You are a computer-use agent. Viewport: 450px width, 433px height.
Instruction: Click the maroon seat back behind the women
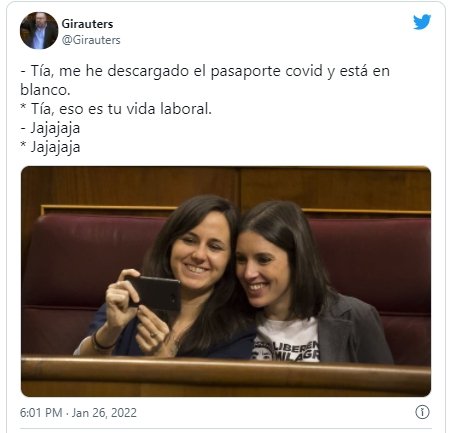click(x=370, y=267)
